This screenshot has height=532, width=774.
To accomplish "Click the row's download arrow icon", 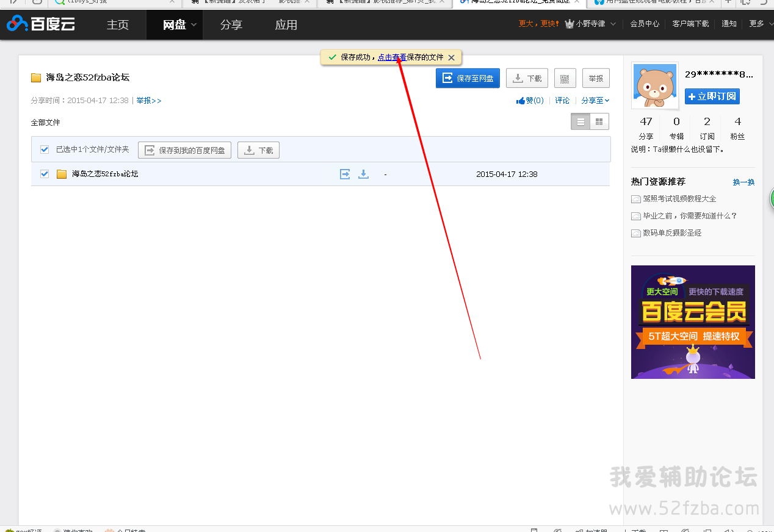I will (x=363, y=174).
